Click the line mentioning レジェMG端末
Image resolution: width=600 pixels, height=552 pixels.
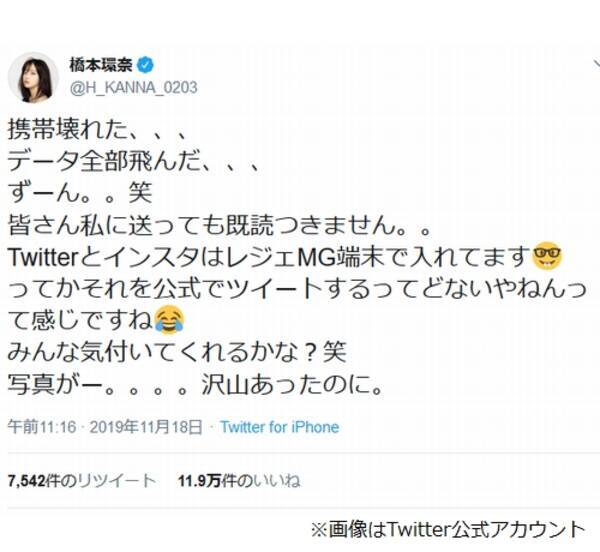pyautogui.click(x=285, y=257)
